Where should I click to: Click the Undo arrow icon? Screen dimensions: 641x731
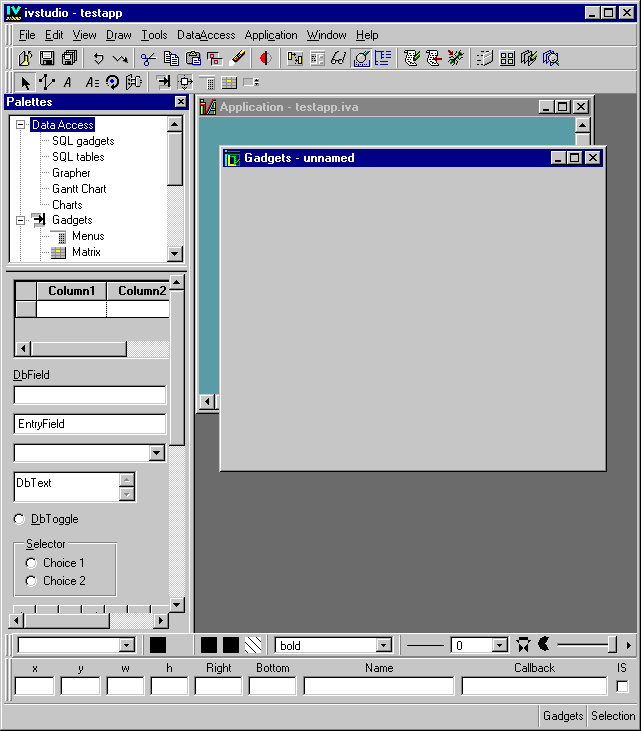[x=99, y=59]
